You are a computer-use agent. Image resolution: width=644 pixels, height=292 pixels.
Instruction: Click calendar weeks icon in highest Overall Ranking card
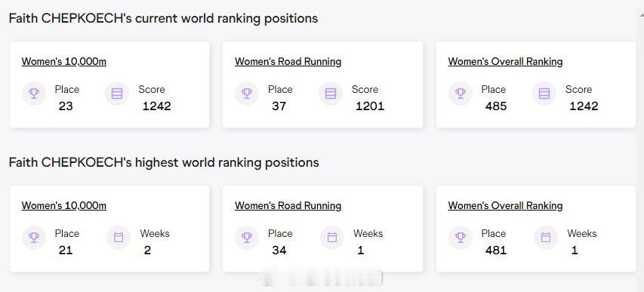pos(545,238)
